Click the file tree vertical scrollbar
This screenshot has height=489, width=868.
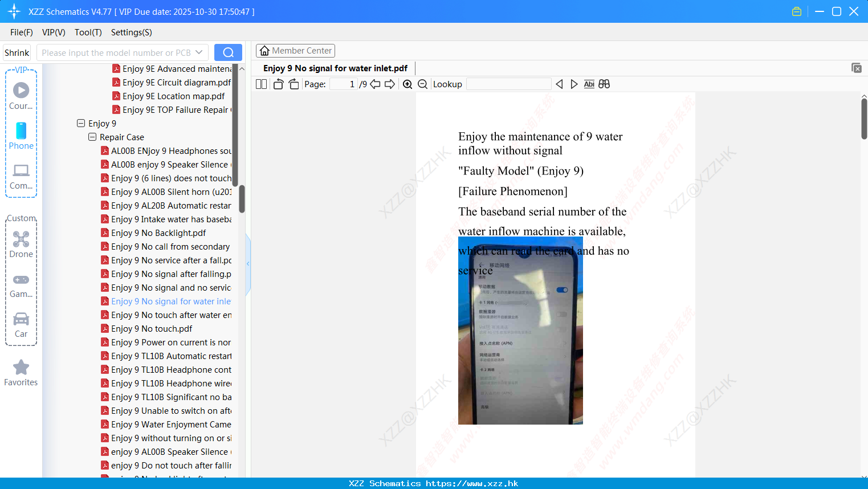pyautogui.click(x=242, y=198)
